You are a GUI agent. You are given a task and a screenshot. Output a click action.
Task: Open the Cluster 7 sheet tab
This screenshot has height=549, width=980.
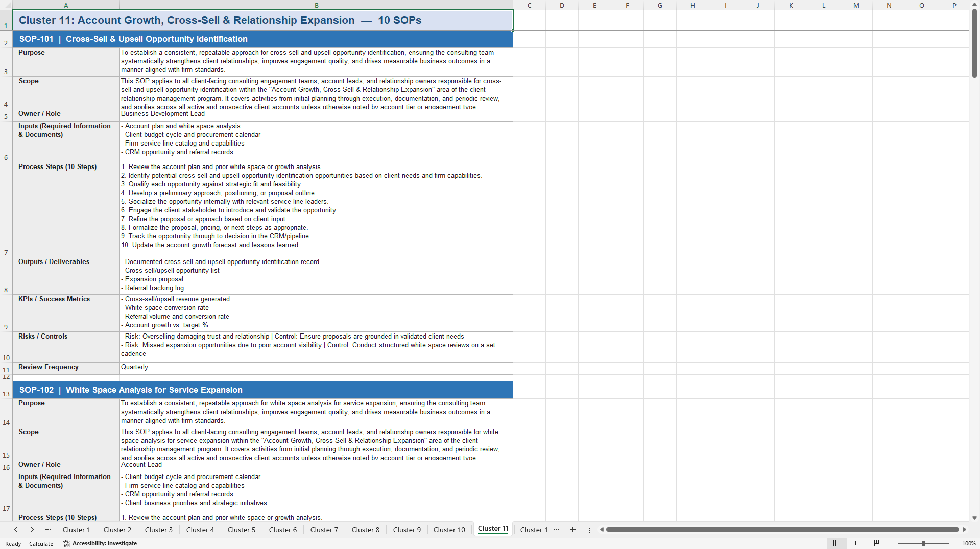click(x=324, y=530)
